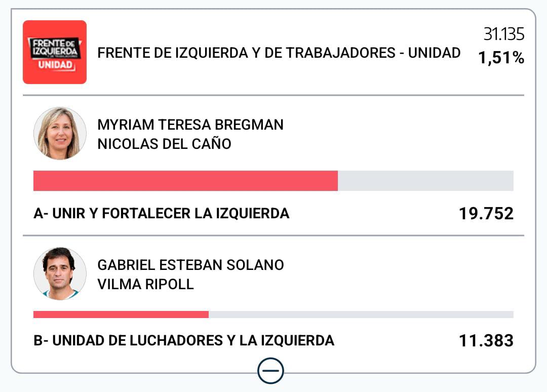
Task: Click the gray unfilled part of list A bar
Action: point(425,181)
